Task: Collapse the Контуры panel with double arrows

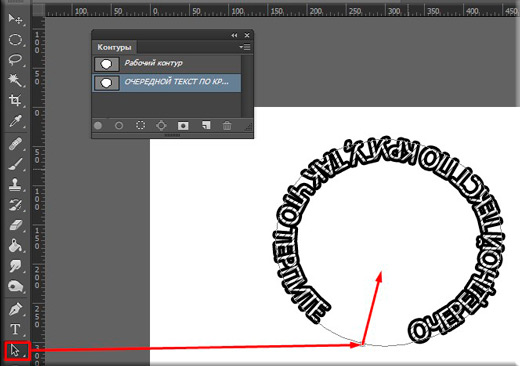Action: (x=234, y=35)
